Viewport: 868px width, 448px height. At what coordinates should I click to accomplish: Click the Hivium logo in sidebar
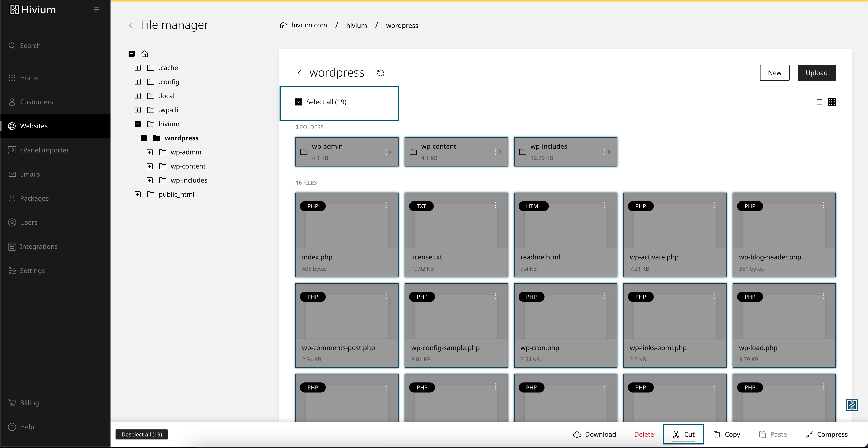point(33,10)
